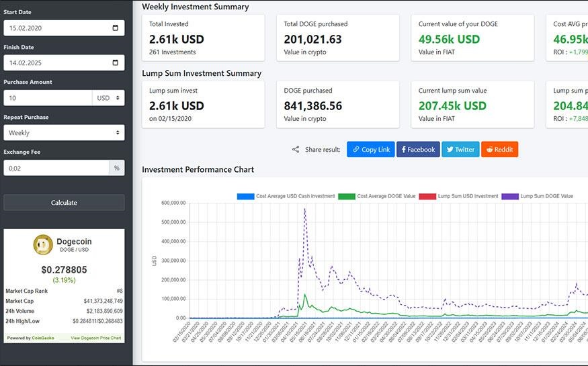Click the Market Cap Rank #8 value

click(119, 291)
